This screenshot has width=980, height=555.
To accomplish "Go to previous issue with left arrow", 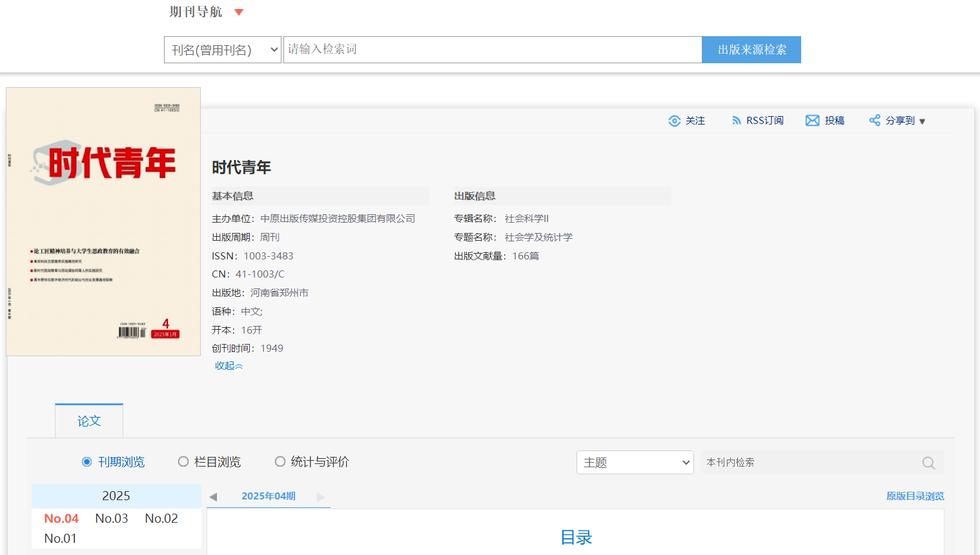I will (214, 497).
